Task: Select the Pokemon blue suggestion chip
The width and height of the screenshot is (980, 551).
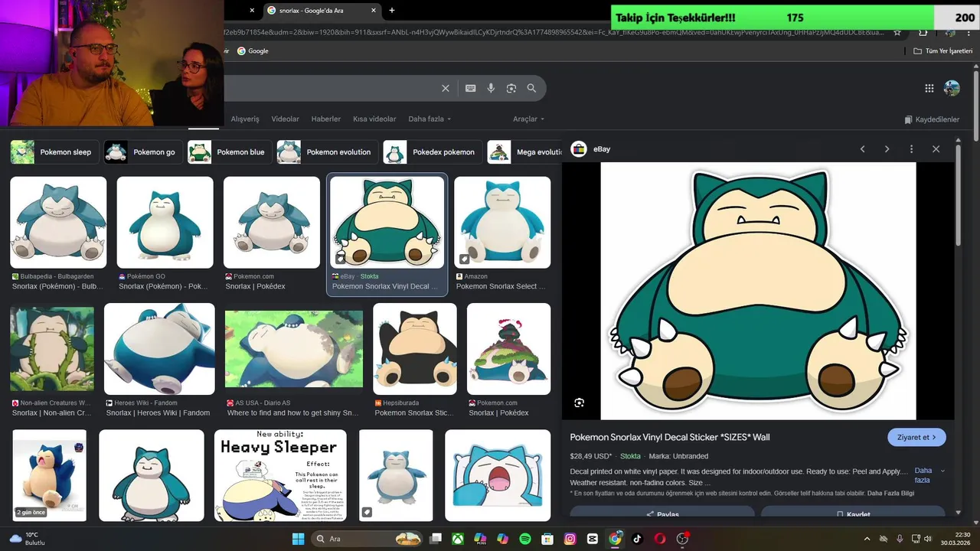Action: click(229, 152)
